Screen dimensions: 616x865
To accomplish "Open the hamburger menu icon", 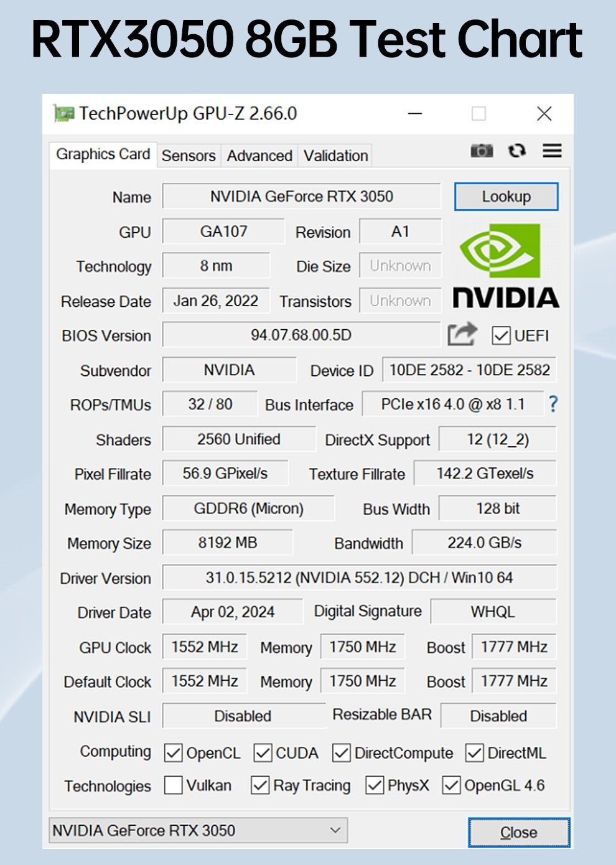I will (x=552, y=151).
